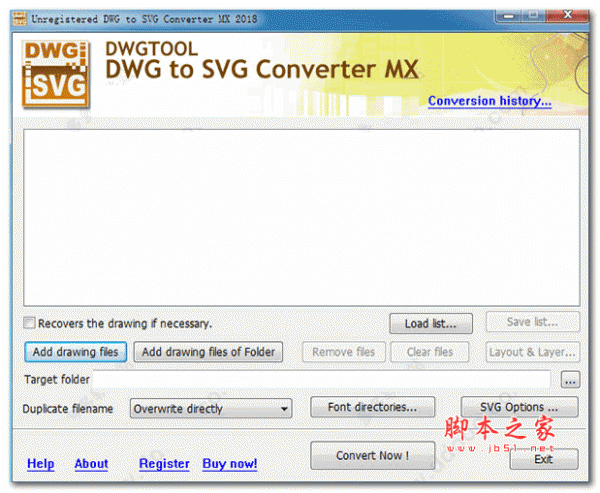The width and height of the screenshot is (600, 493).
Task: Open the Register link
Action: pos(164,464)
